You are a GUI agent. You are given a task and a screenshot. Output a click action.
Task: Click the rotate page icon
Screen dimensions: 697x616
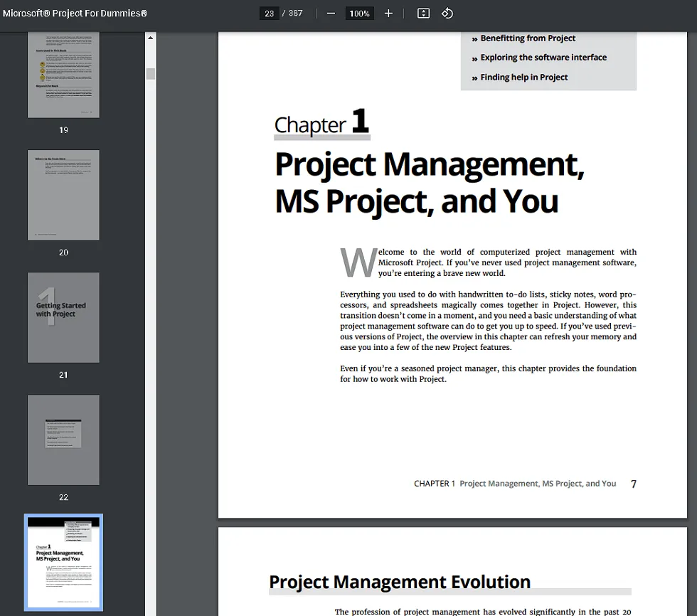[447, 14]
